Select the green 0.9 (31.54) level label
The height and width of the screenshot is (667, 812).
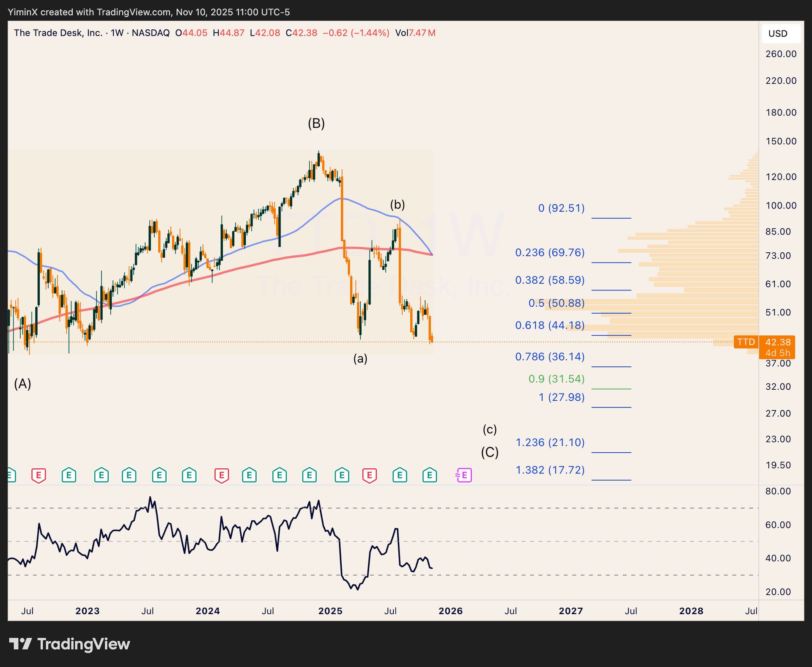(556, 379)
